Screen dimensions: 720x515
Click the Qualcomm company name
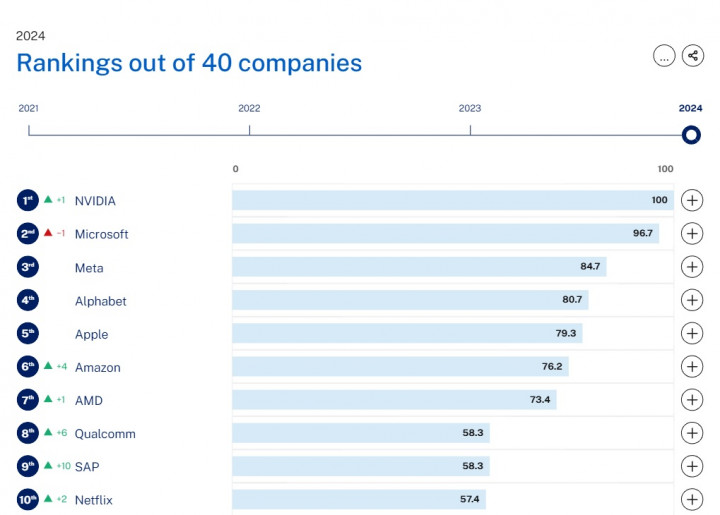(105, 434)
